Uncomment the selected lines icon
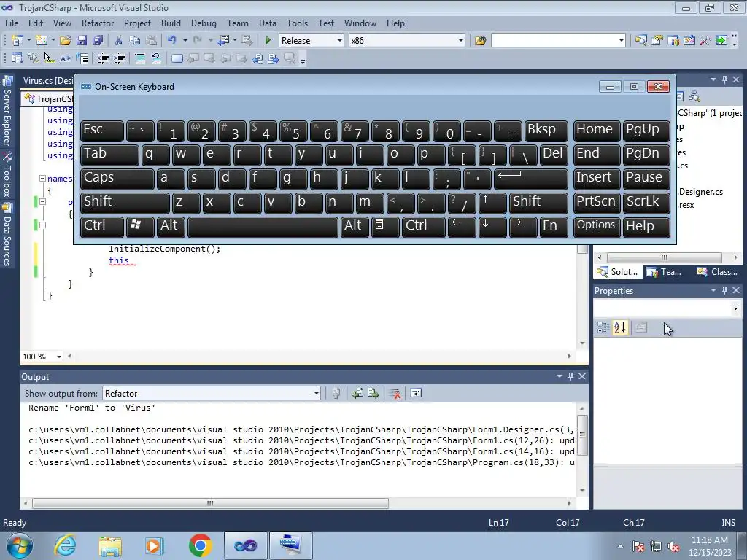747x560 pixels. coord(156,58)
